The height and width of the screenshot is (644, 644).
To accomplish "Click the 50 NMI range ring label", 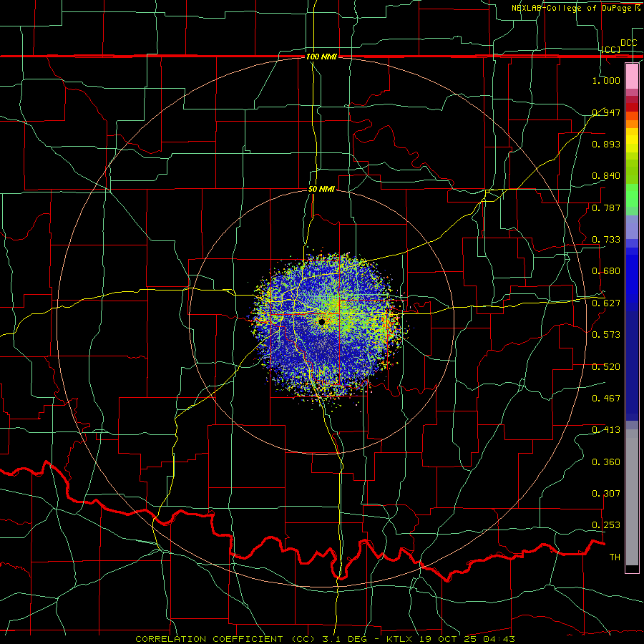I will [321, 189].
